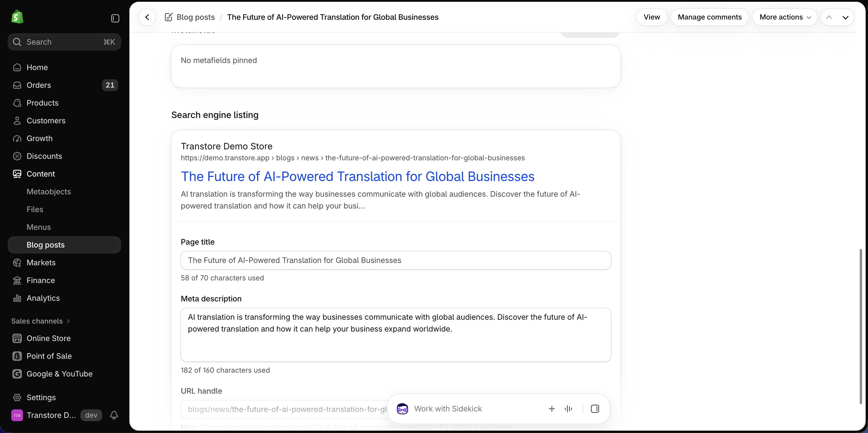Click the page vertical scrollbar
This screenshot has width=868, height=433.
[861, 327]
